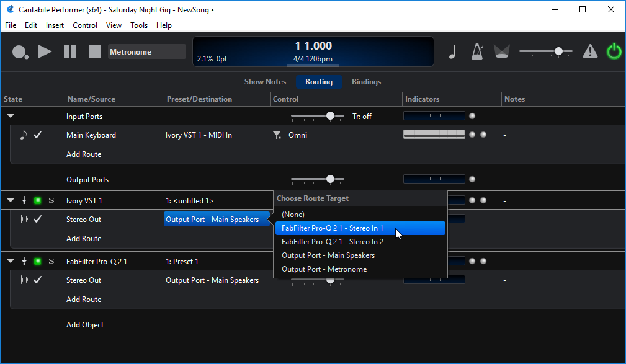Switch to the Show Notes tab
Viewport: 626px width, 364px height.
[x=265, y=82]
